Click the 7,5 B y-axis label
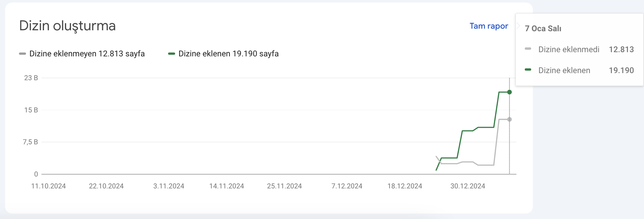This screenshot has height=219, width=644. point(31,142)
